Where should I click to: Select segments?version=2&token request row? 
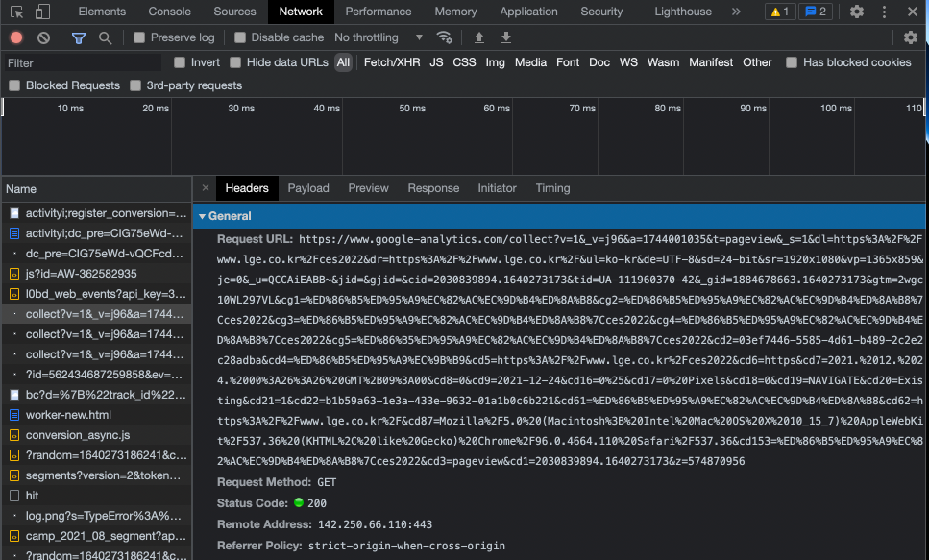[x=97, y=475]
